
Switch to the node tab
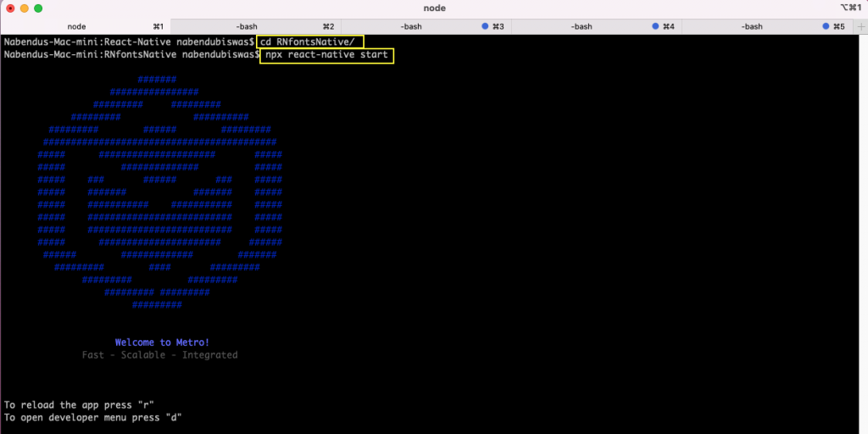86,26
